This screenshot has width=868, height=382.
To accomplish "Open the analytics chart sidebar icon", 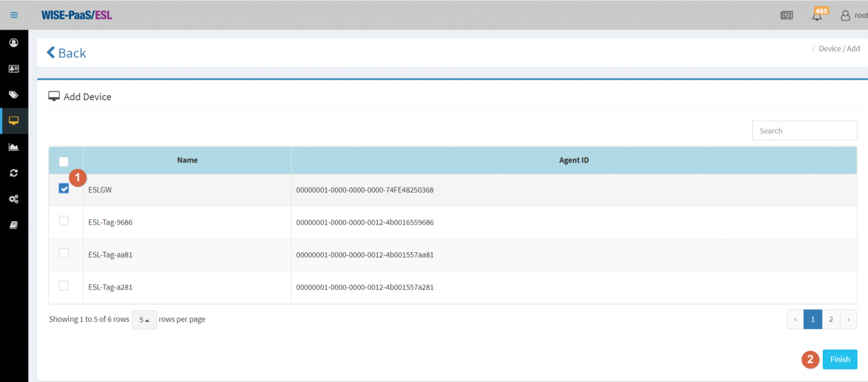I will point(13,147).
